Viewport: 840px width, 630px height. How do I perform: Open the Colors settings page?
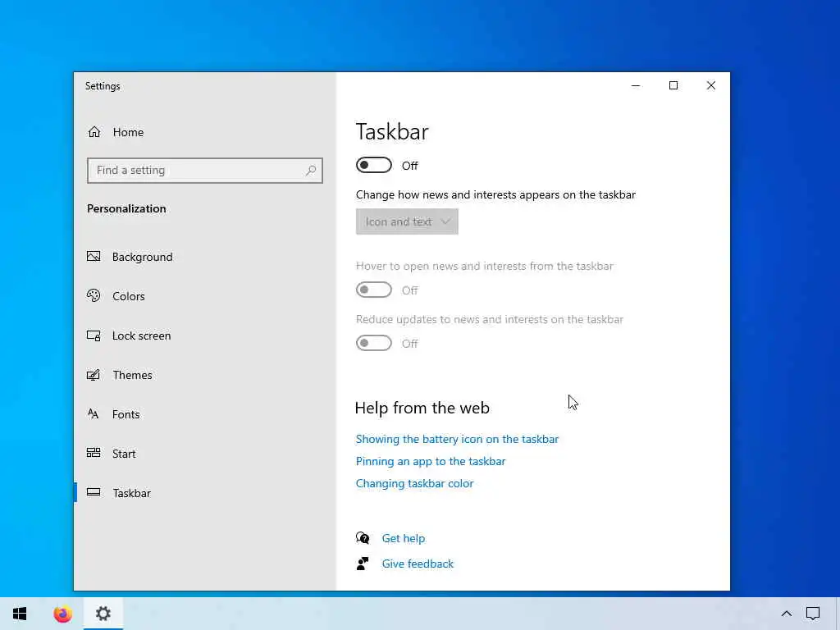pos(204,295)
